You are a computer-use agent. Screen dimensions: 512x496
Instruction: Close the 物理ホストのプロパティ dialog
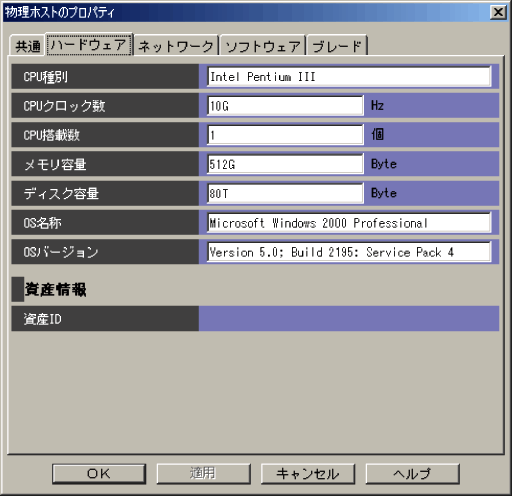click(x=498, y=12)
